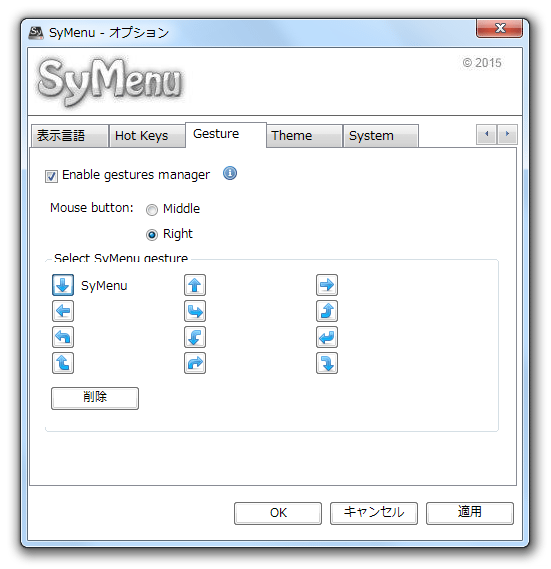Choose the up arrow gesture icon
551x569 pixels.
(x=195, y=285)
